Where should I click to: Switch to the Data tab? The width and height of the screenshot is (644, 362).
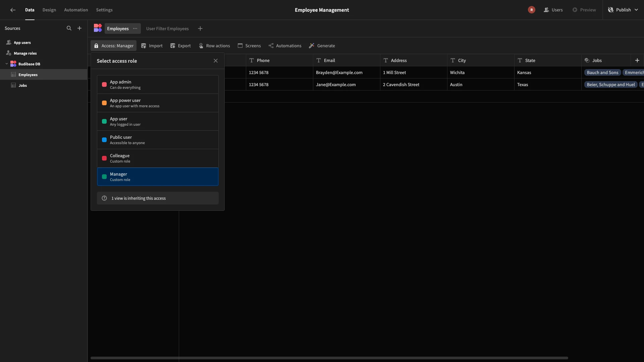tap(30, 10)
